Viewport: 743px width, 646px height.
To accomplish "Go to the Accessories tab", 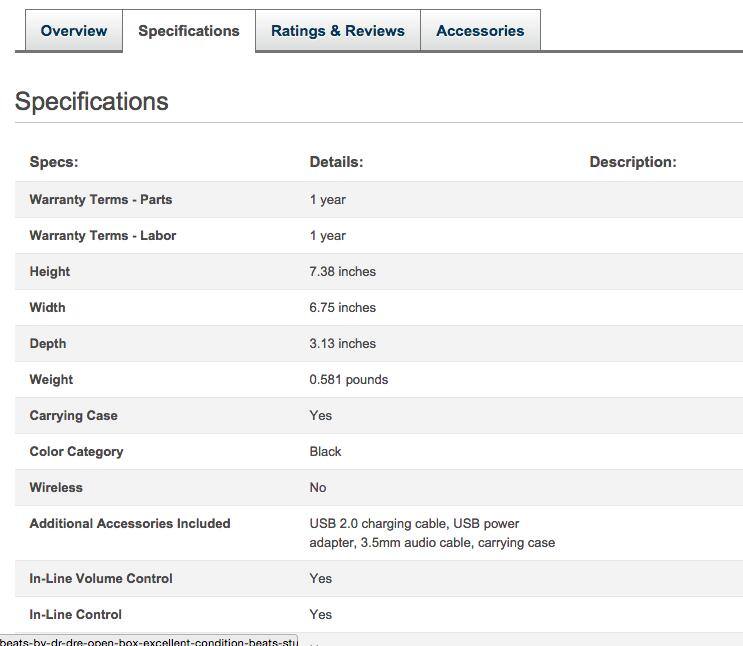I will 480,31.
